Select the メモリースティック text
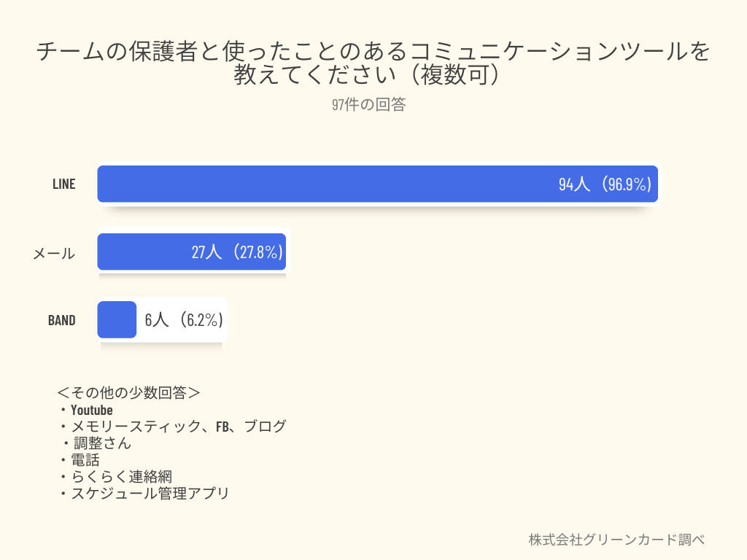747x560 pixels. [x=135, y=427]
